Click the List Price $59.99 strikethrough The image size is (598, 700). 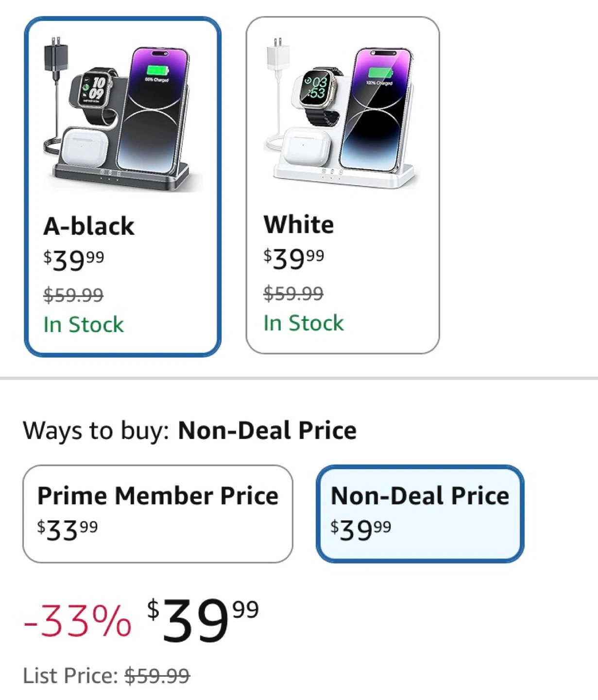pos(157,675)
